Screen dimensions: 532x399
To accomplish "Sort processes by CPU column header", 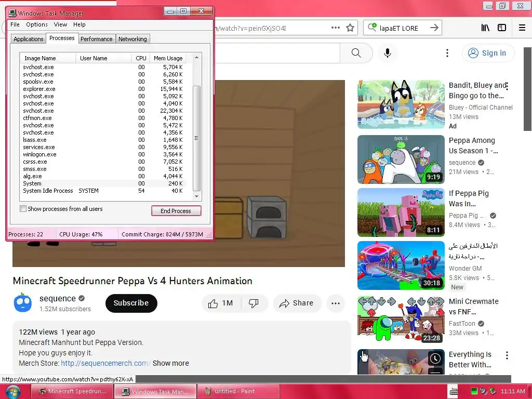I will coord(140,58).
